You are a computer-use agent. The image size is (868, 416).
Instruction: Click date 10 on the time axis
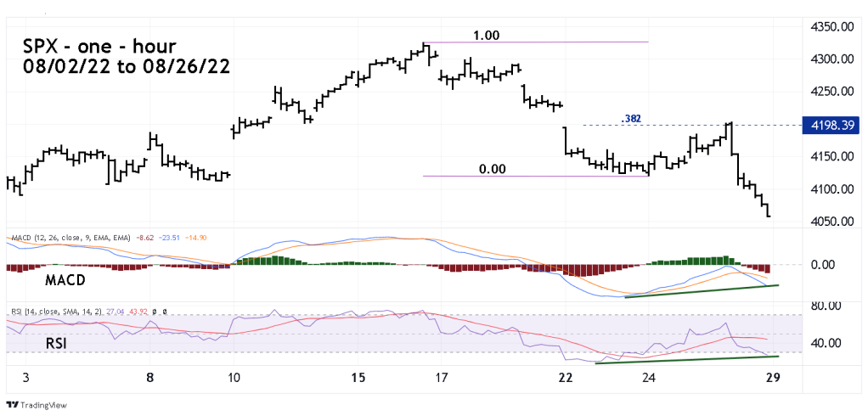click(x=234, y=377)
